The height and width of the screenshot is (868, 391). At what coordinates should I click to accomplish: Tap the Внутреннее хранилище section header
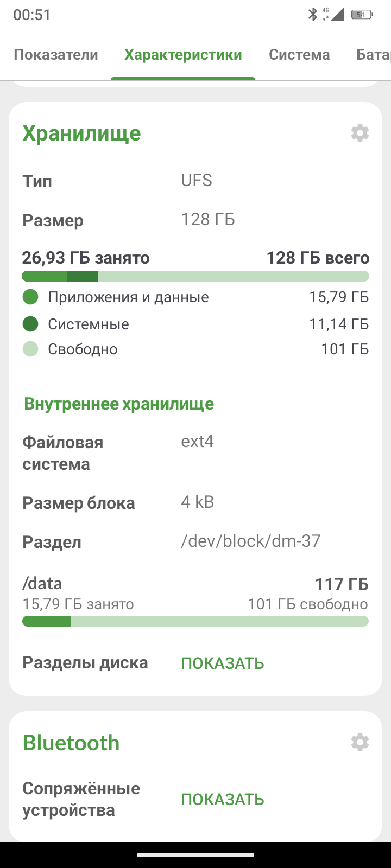coord(119,404)
